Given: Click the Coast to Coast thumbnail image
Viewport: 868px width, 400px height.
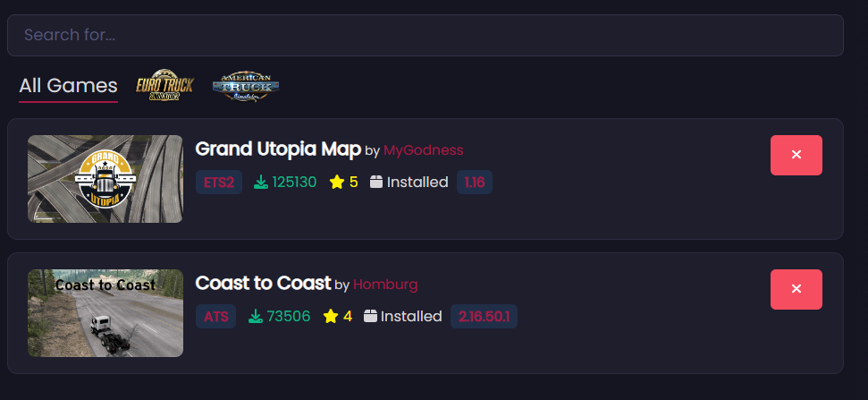Looking at the screenshot, I should 105,313.
